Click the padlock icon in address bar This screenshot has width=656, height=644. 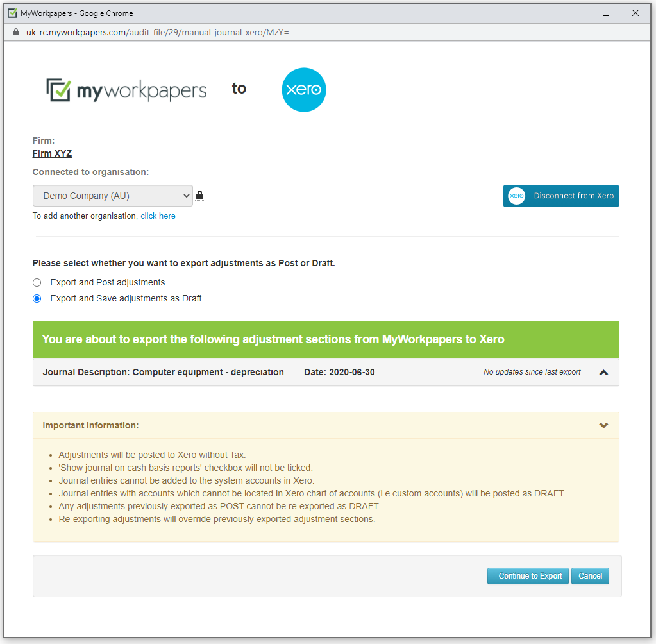[16, 32]
